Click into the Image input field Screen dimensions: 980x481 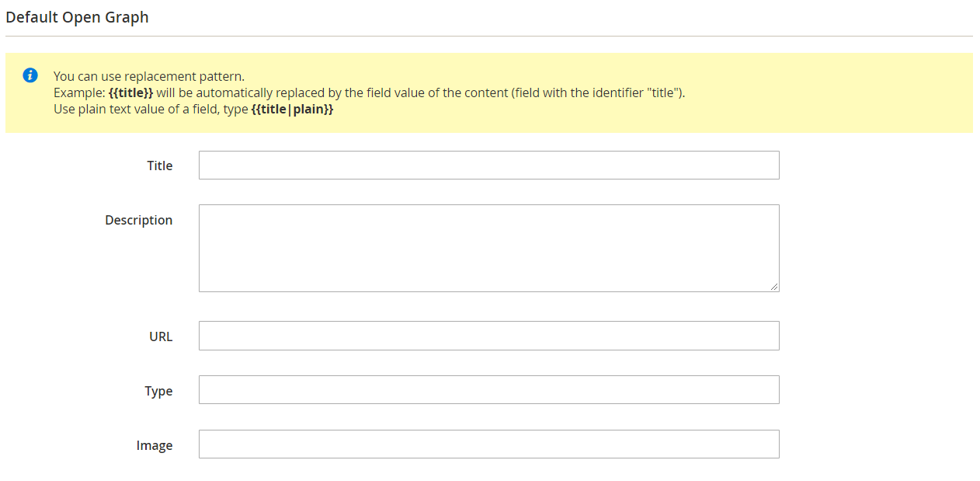(488, 444)
